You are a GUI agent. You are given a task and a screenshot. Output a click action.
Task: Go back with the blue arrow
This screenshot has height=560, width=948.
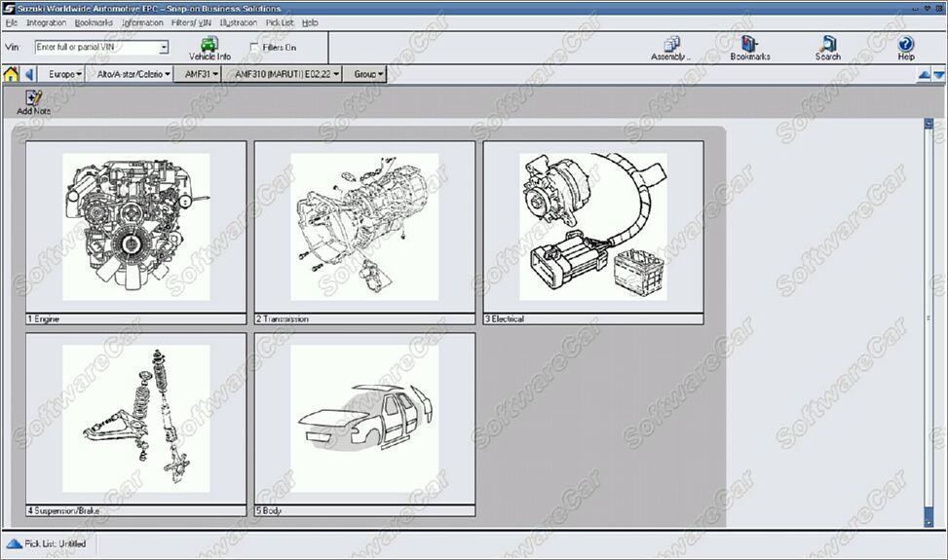coord(29,74)
